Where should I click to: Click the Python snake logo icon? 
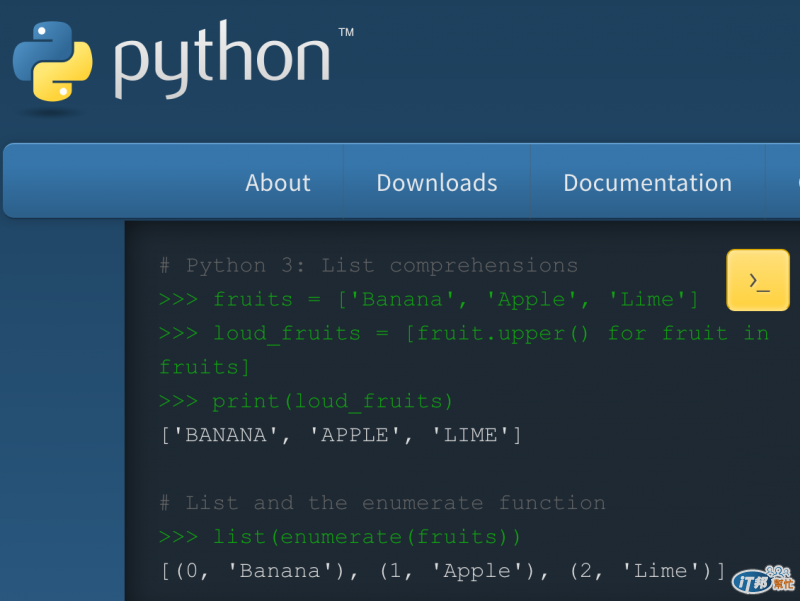pos(52,61)
